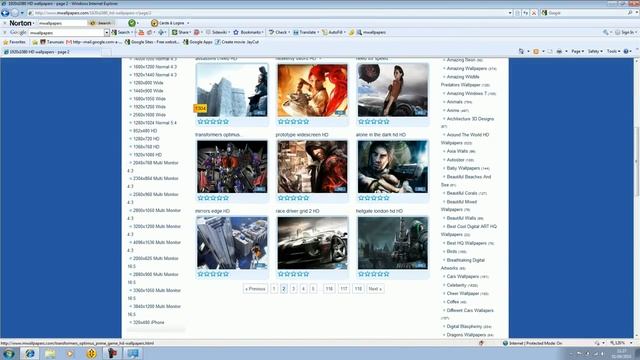Open the prototype widescreen HD thumbnail
Screen dimensions: 640x360
point(312,167)
